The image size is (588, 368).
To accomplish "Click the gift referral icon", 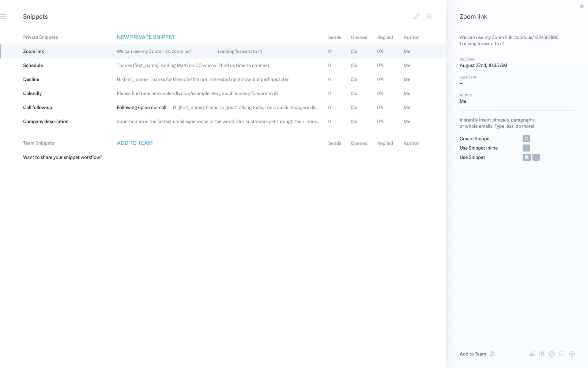I will [542, 354].
